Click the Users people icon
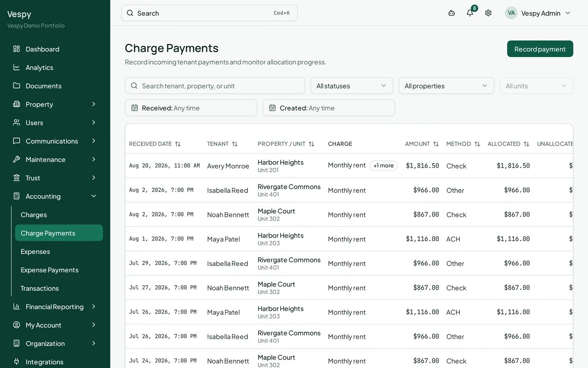Screen dimensions: 588x368 click(17, 123)
